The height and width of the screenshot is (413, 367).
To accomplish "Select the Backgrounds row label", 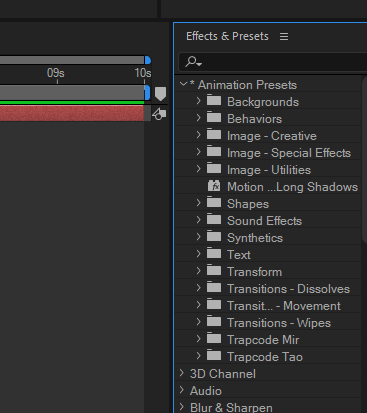I will click(x=263, y=102).
